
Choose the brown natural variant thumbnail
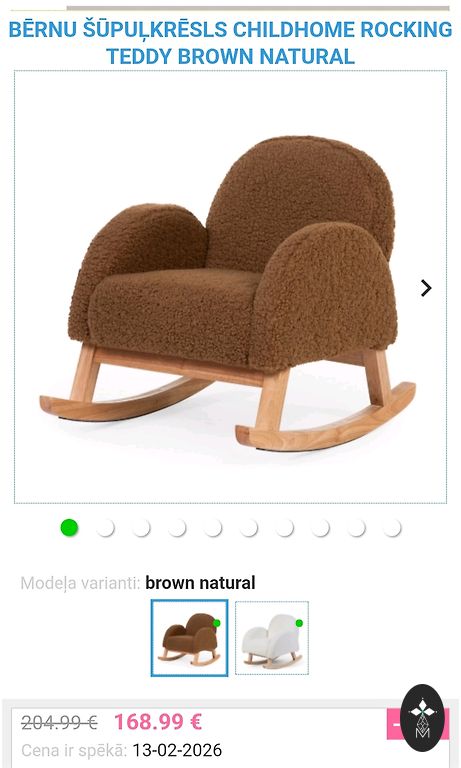pos(190,638)
